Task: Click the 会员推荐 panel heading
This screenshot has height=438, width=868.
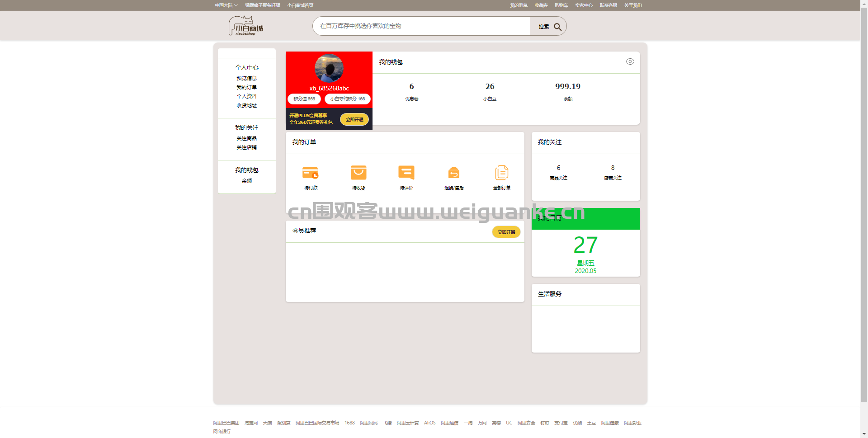Action: [x=304, y=231]
